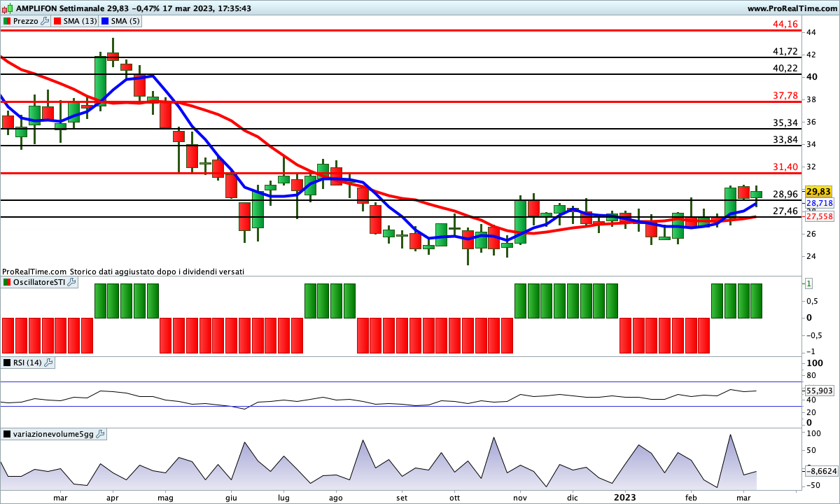Viewport: 840px width, 504px height.
Task: Click the Prezzo red-green color swatch
Action: pyautogui.click(x=6, y=21)
